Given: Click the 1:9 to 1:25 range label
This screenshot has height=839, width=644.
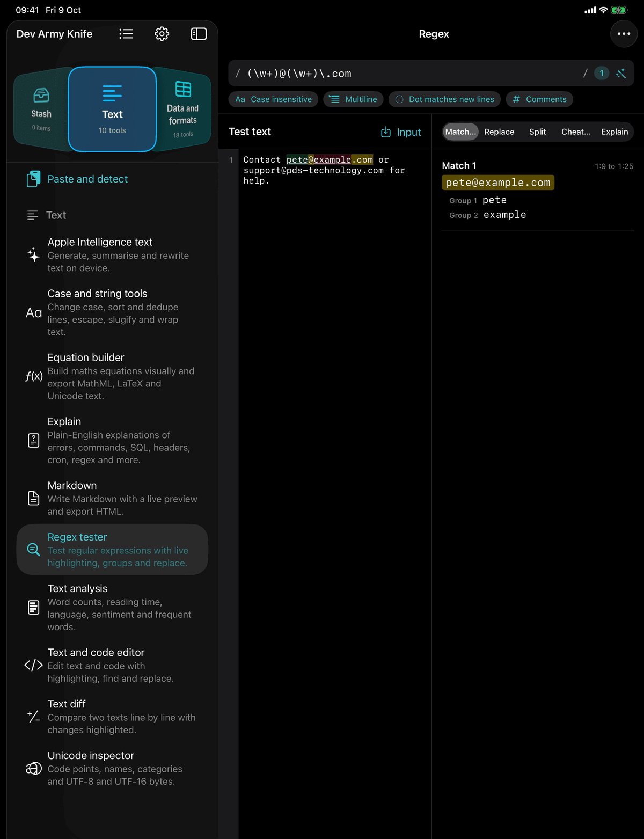Looking at the screenshot, I should pos(614,166).
